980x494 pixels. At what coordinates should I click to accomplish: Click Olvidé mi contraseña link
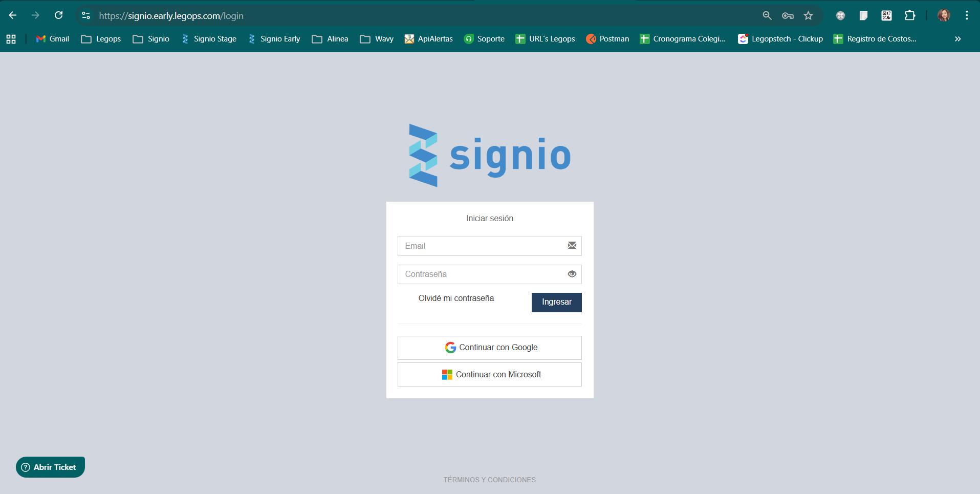456,298
